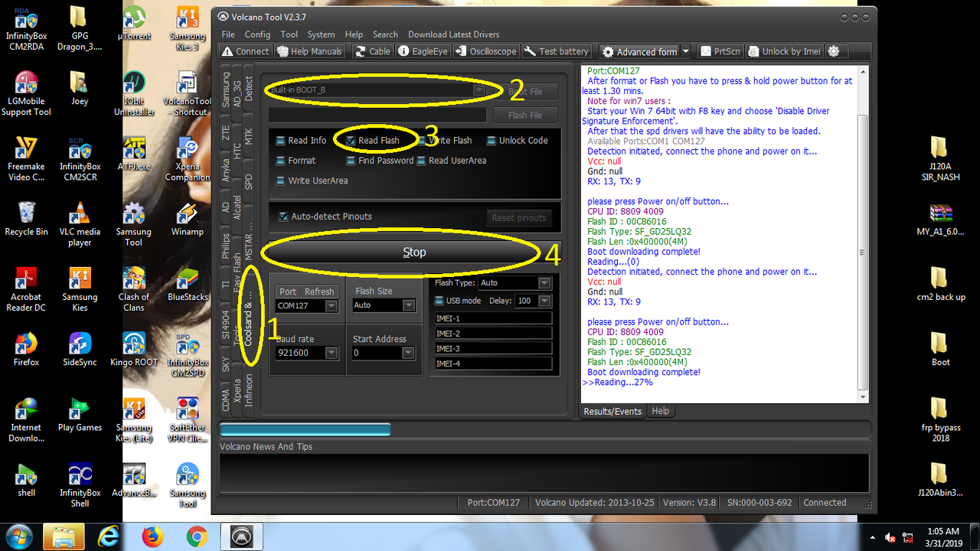
Task: Open the Flash Type Auto dropdown
Action: point(544,283)
